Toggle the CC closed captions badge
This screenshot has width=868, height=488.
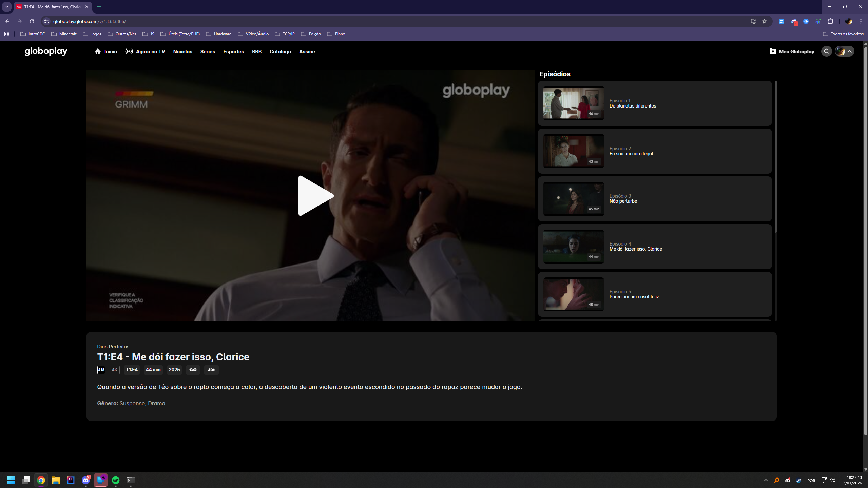pyautogui.click(x=192, y=370)
